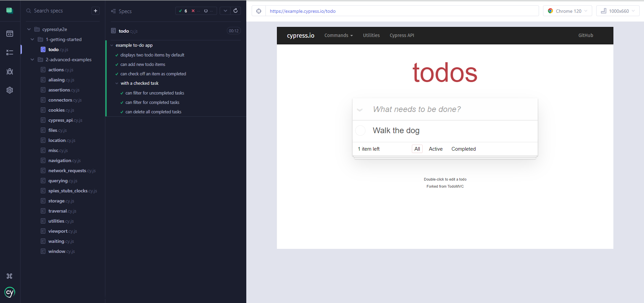644x303 pixels.
Task: Open the Utilities nav item
Action: [x=371, y=35]
